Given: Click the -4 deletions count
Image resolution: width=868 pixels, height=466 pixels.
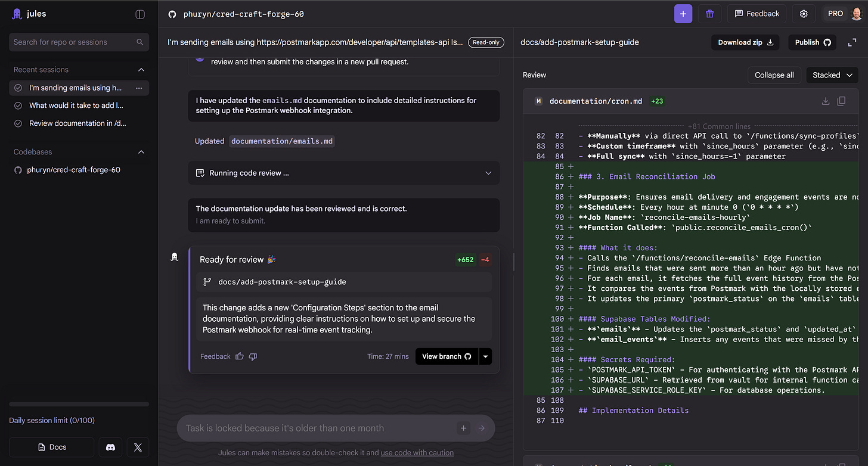Looking at the screenshot, I should 485,259.
